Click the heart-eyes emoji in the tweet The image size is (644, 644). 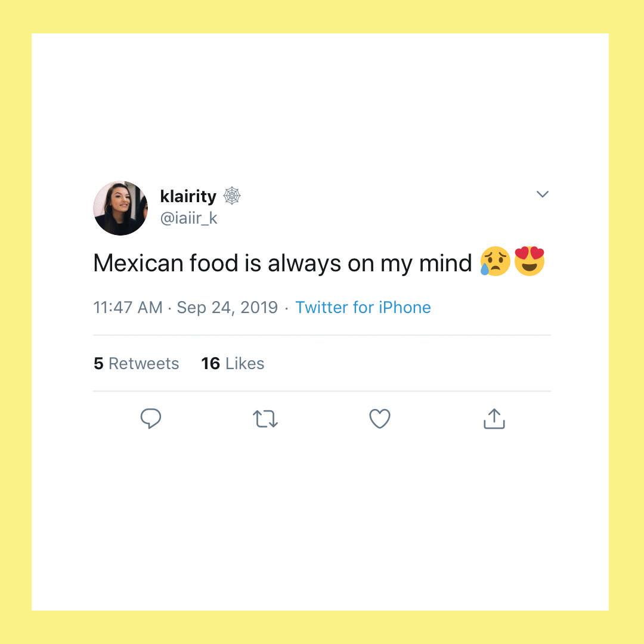[x=530, y=261]
